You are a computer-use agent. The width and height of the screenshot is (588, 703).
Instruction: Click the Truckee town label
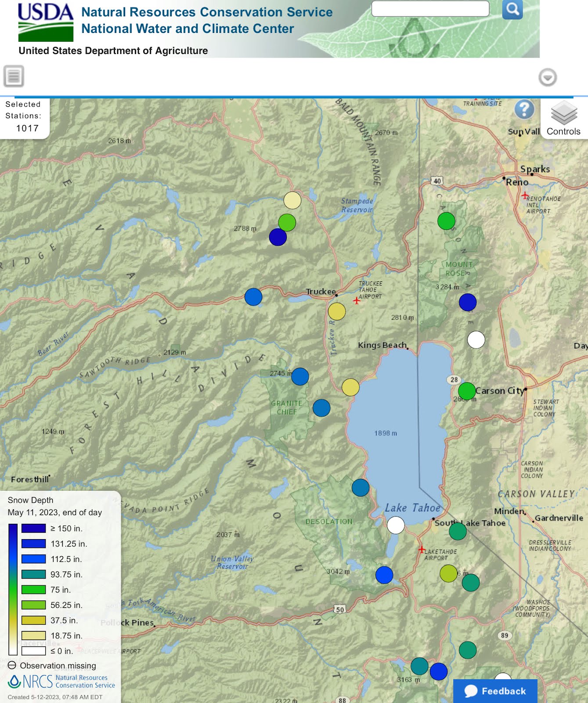[321, 292]
